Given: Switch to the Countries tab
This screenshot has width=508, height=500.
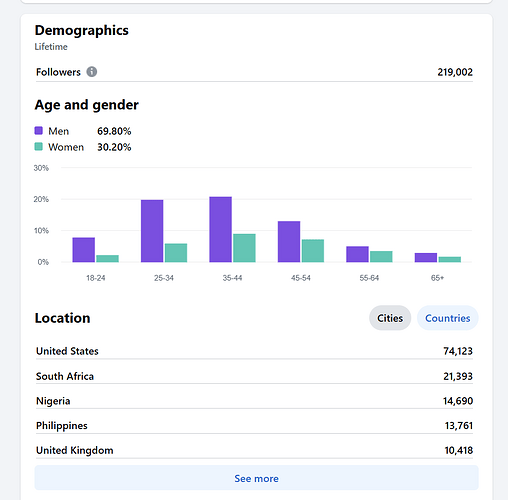Looking at the screenshot, I should tap(448, 318).
